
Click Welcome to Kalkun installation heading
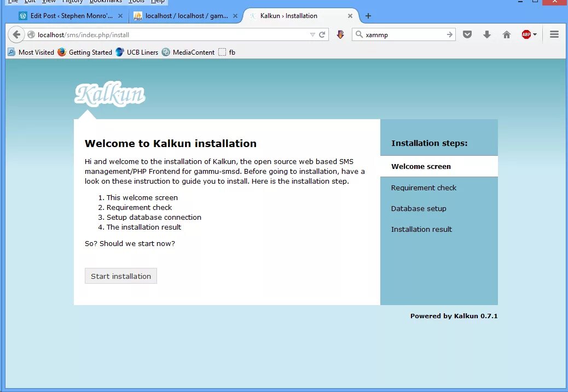coord(171,143)
